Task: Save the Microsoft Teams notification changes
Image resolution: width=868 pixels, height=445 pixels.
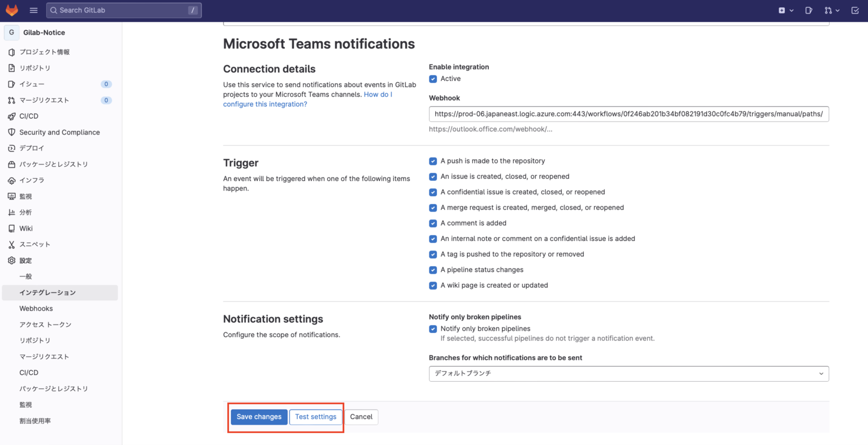Action: pyautogui.click(x=259, y=417)
